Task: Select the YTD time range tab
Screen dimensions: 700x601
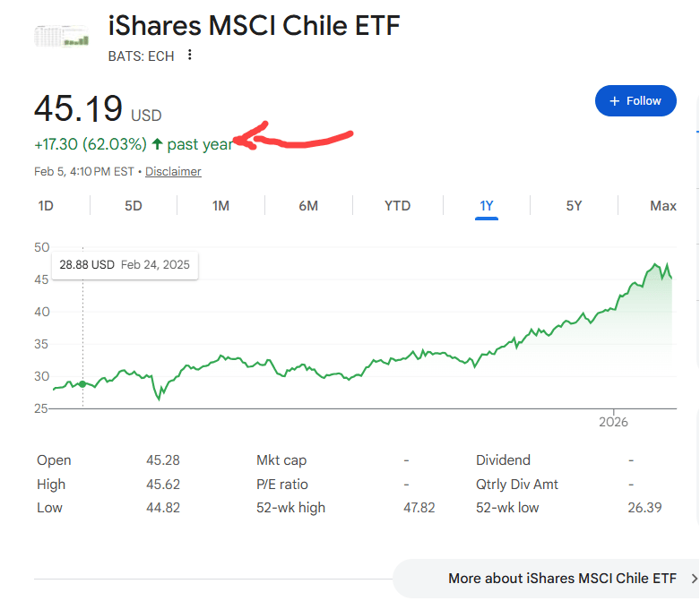Action: [x=397, y=206]
